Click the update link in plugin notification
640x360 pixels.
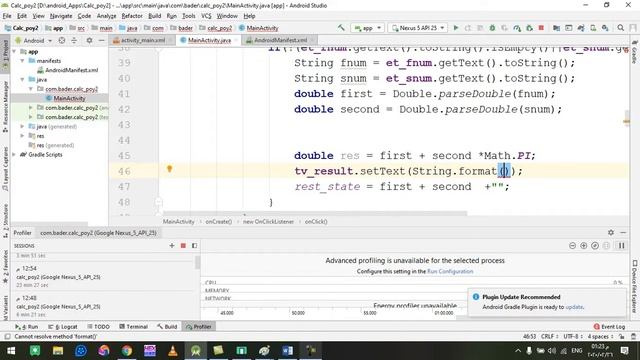[574, 307]
